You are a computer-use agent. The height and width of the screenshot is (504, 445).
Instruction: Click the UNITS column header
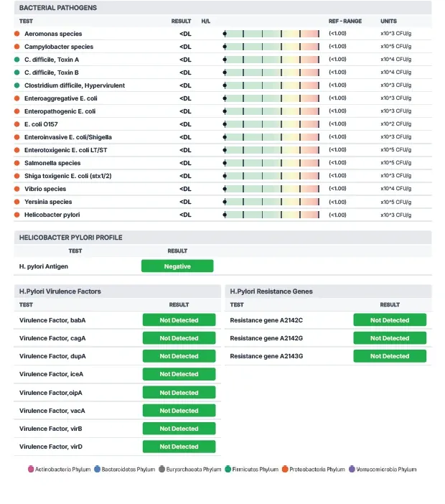(388, 22)
